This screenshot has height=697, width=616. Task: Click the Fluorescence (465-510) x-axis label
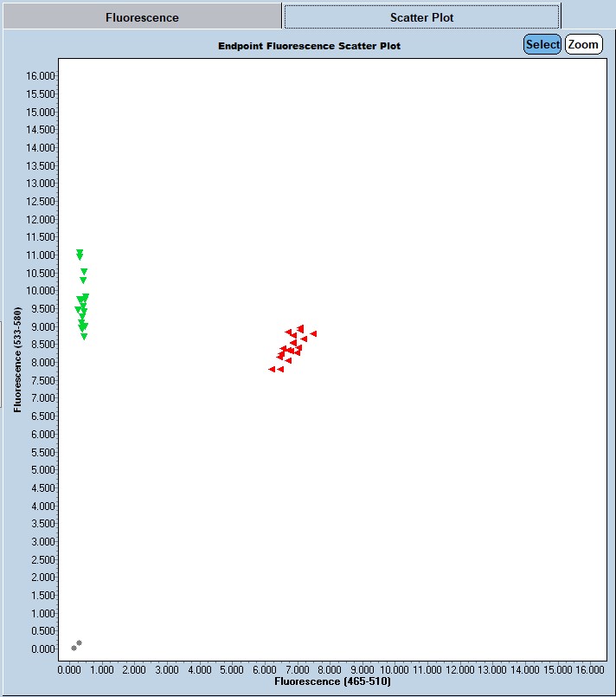coord(332,682)
